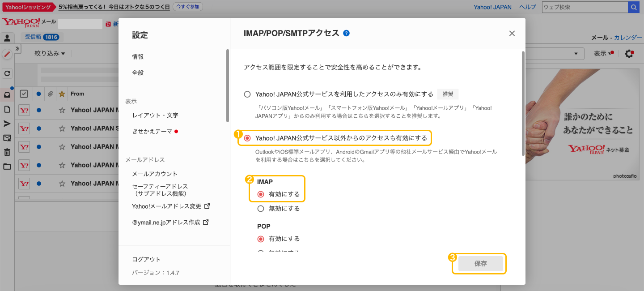Image resolution: width=644 pixels, height=291 pixels.
Task: Open external link icon next to Yahoo!メールアドレス変更
Action: coord(207,206)
